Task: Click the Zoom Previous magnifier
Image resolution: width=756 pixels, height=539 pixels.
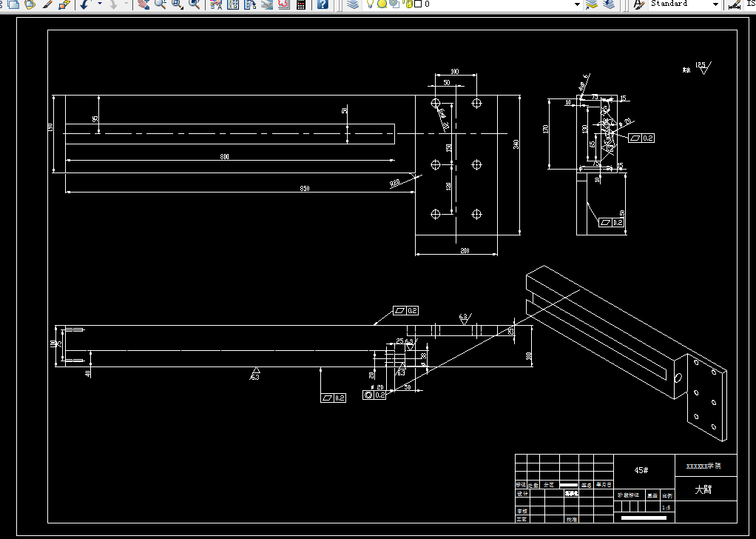Action: [195, 4]
